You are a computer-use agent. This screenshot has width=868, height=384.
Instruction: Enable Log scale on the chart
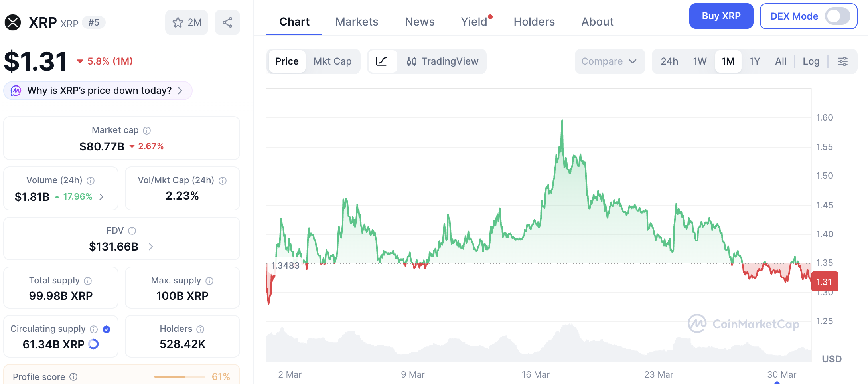811,61
